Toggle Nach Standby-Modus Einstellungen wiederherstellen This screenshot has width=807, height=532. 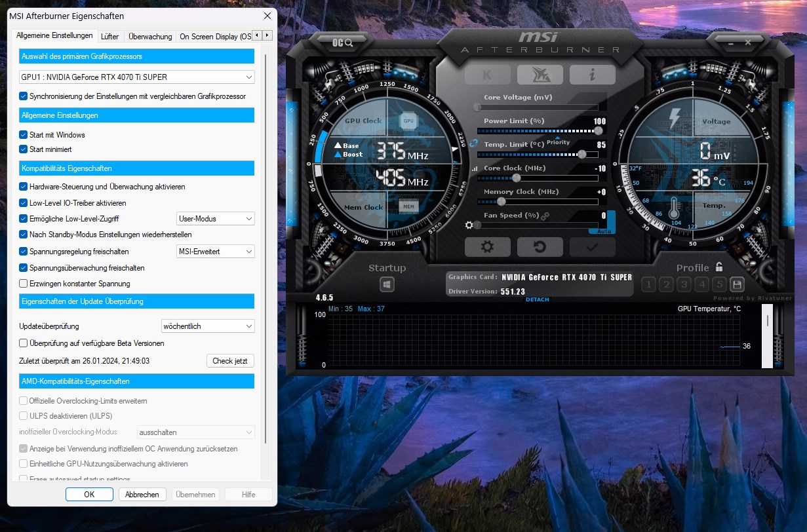click(24, 235)
